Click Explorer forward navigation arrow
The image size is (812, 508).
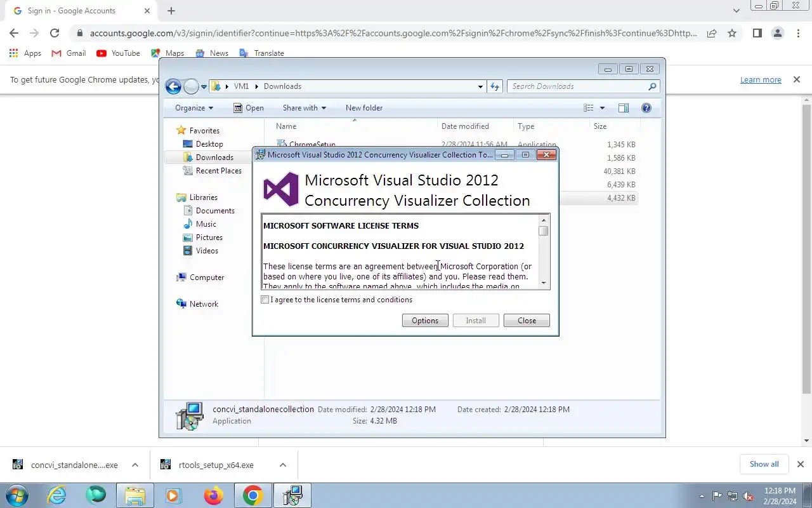tap(191, 86)
